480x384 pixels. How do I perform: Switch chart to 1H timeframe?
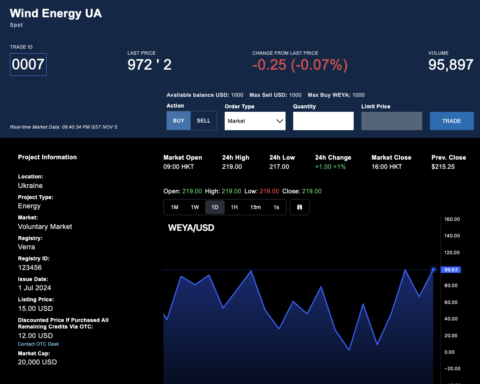tap(234, 207)
